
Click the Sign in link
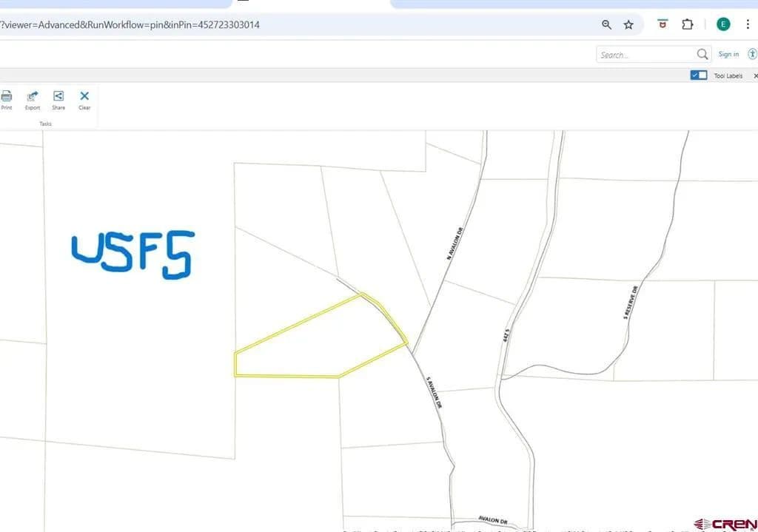pos(728,54)
